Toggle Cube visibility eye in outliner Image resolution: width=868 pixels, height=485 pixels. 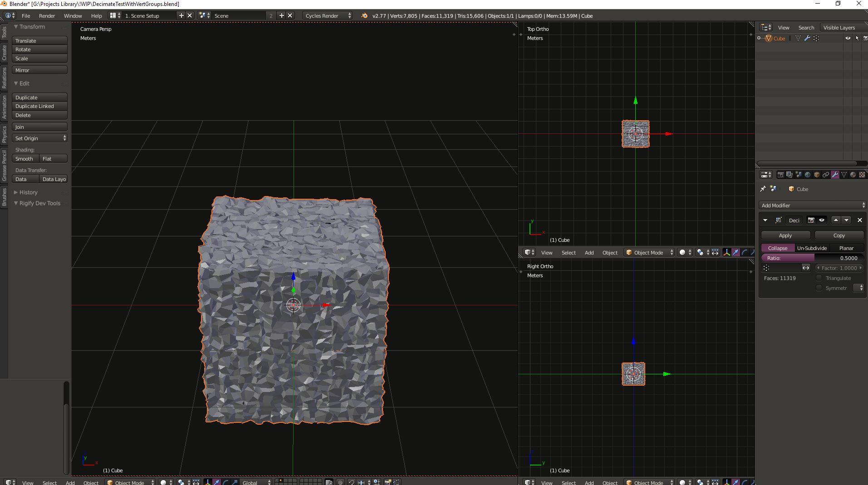[848, 39]
